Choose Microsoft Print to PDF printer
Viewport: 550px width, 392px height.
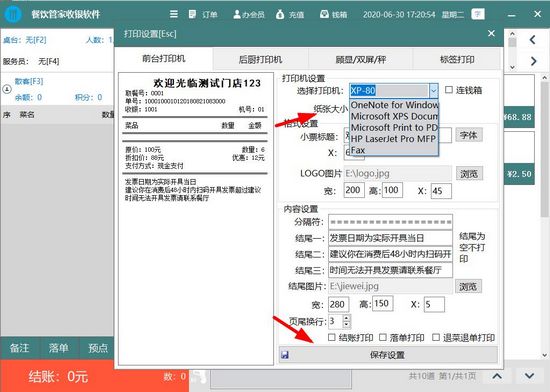point(394,127)
